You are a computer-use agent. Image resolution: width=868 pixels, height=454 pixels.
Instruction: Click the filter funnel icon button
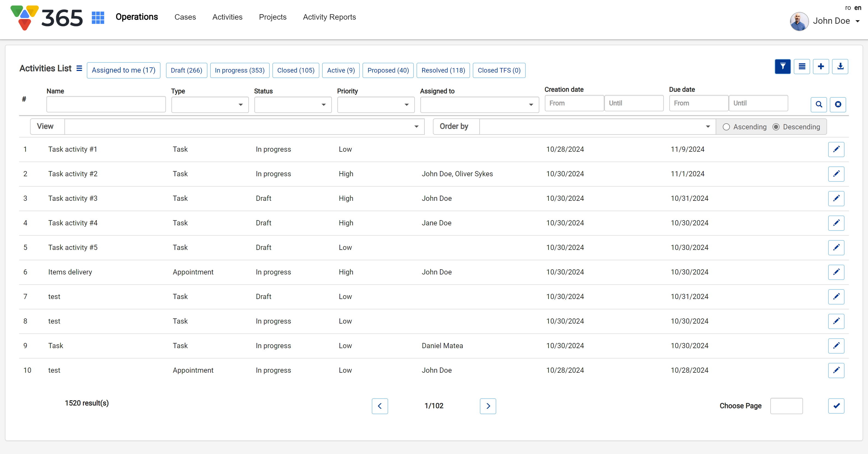pyautogui.click(x=782, y=66)
